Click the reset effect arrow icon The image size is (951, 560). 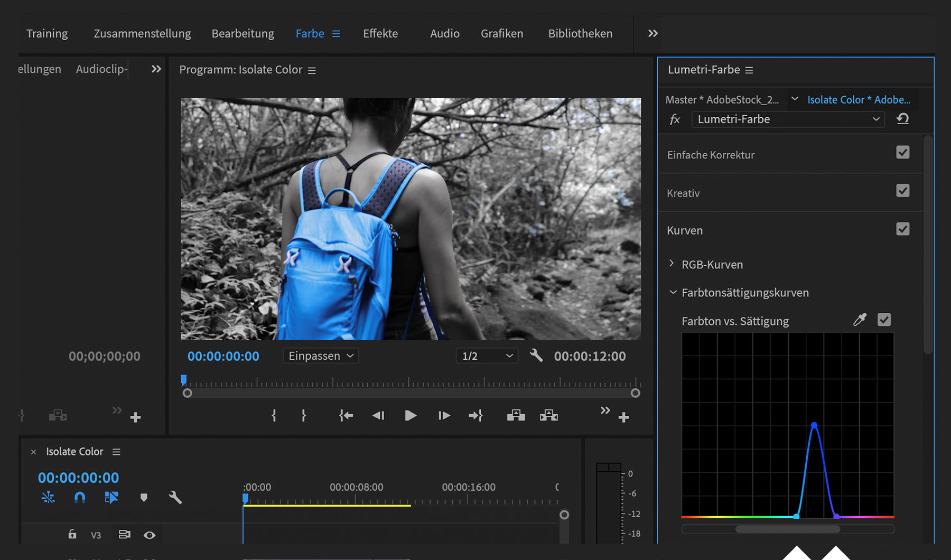pos(902,119)
